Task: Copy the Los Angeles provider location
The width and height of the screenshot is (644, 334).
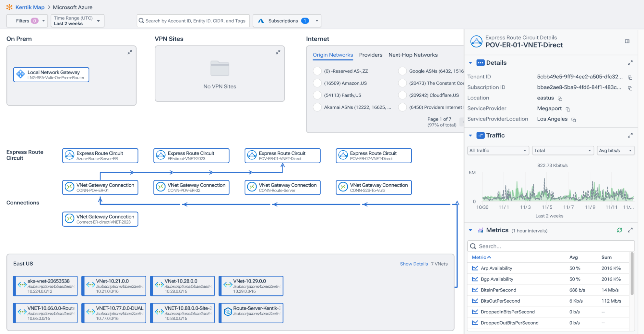Action: (x=573, y=120)
